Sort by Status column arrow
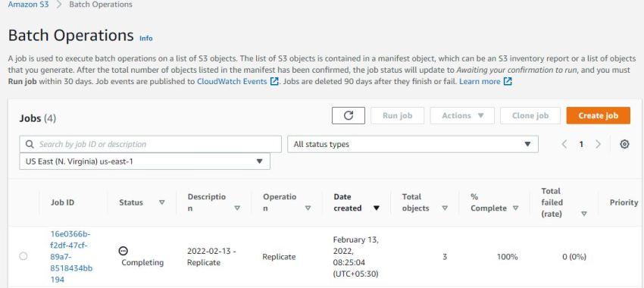The height and width of the screenshot is (288, 644). tap(162, 202)
